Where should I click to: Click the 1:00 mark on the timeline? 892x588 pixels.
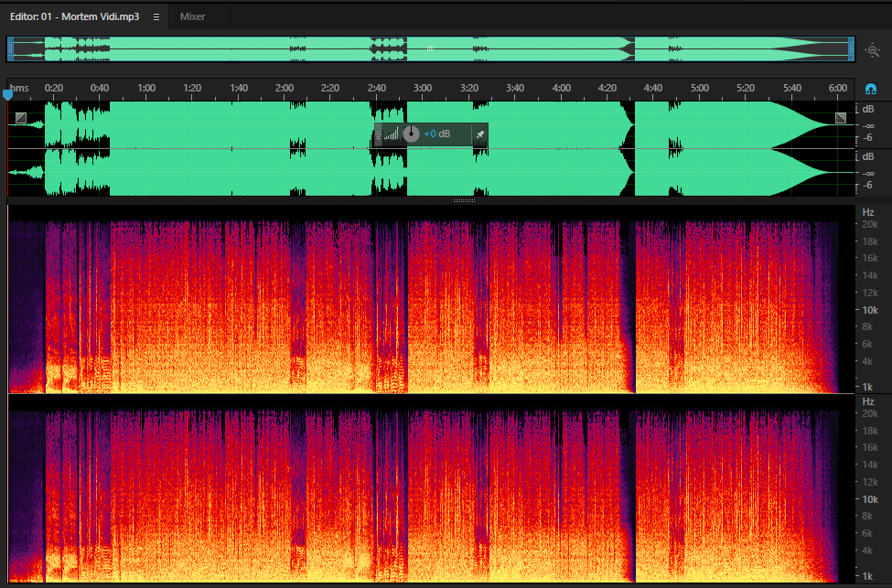[146, 88]
